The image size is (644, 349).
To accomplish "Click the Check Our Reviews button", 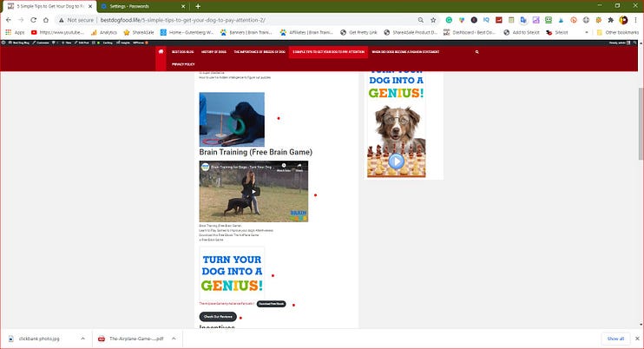I will pyautogui.click(x=218, y=317).
